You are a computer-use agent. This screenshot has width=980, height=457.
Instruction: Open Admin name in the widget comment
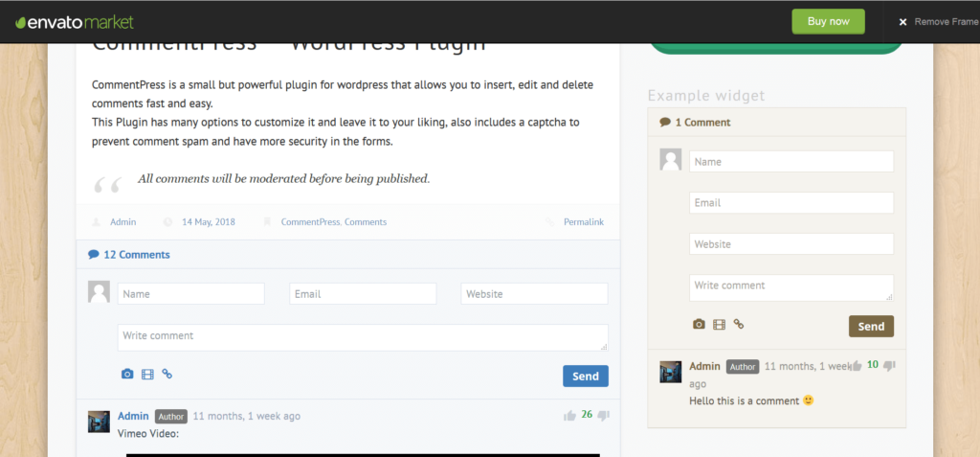(705, 366)
